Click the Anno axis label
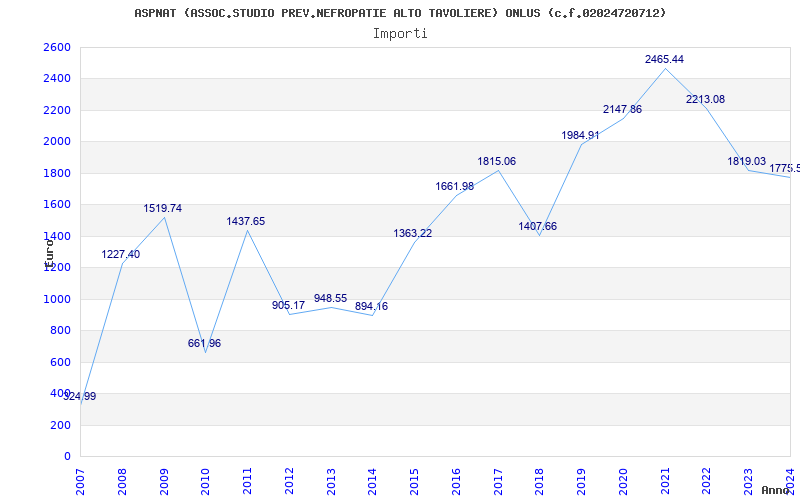This screenshot has width=800, height=500. click(x=777, y=490)
